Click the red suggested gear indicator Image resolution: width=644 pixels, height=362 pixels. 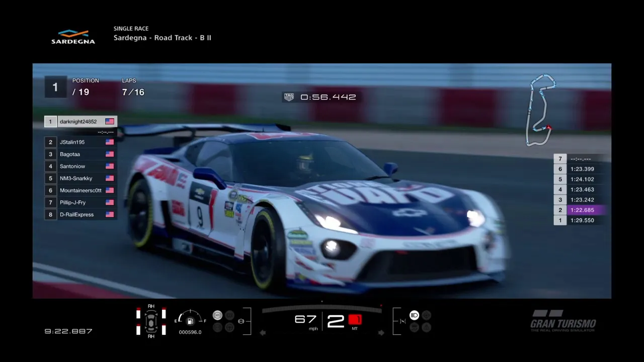[355, 319]
